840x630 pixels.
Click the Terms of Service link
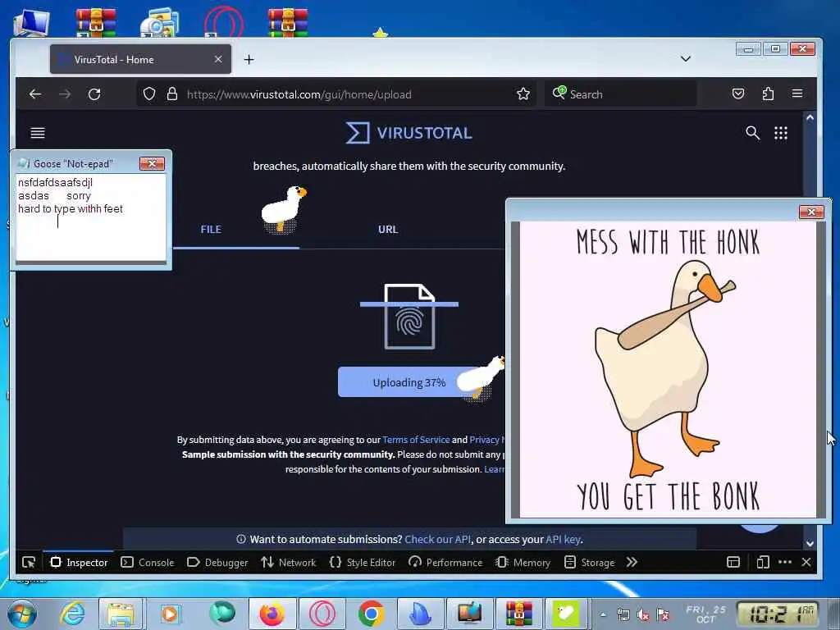tap(416, 440)
